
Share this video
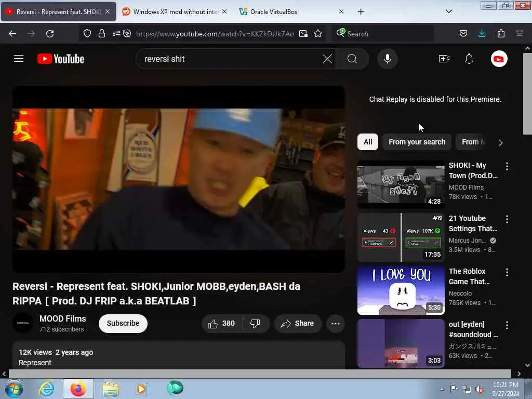click(x=298, y=323)
